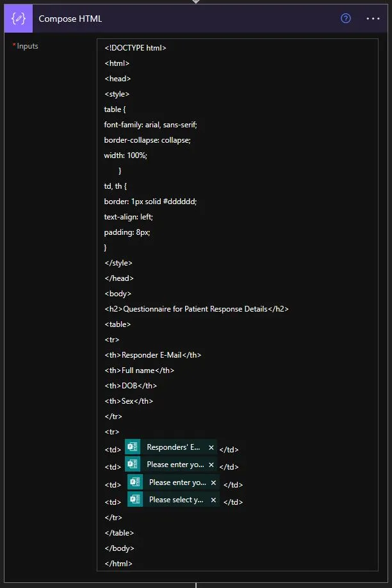Click the red asterisk beside Inputs

click(x=14, y=44)
